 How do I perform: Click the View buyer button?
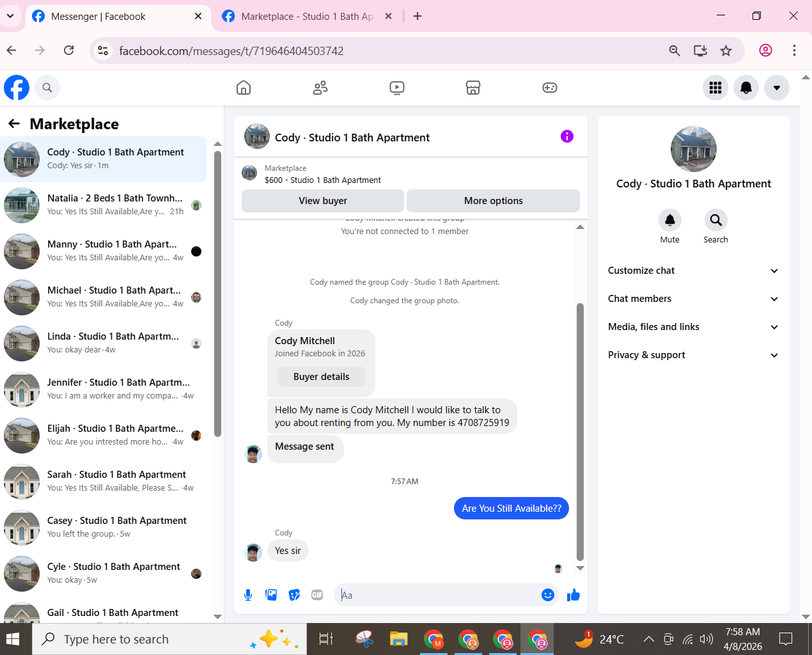pyautogui.click(x=323, y=201)
